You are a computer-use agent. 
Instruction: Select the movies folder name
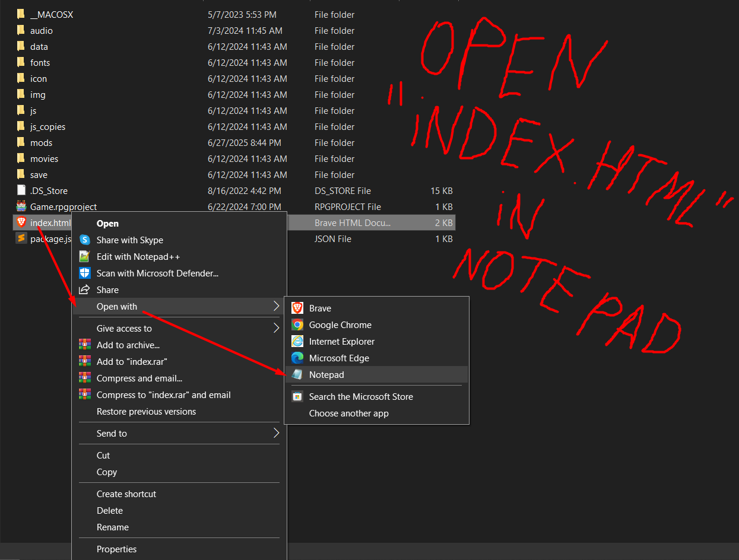point(45,158)
